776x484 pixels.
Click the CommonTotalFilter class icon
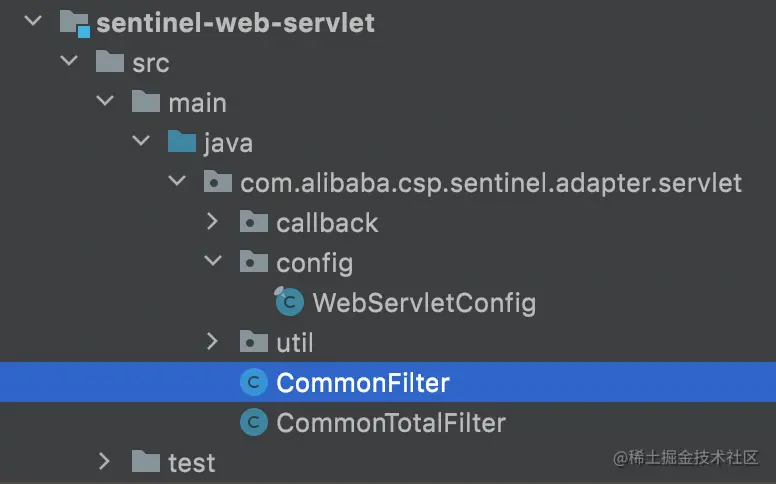point(255,422)
